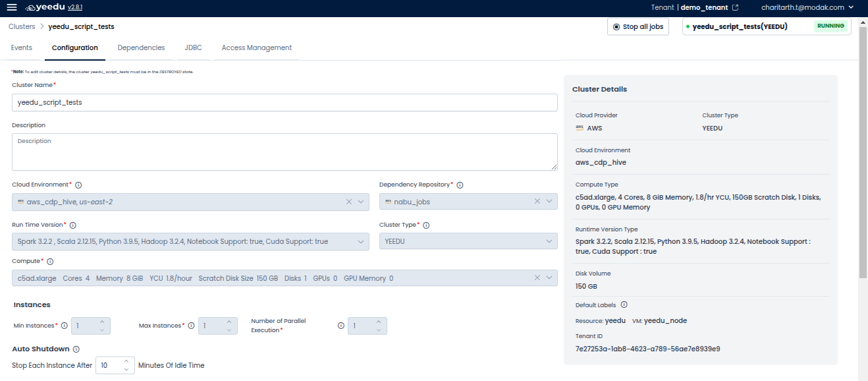Click the Tenant ID value 7e27253a-1ab8-4623-a789-56ae7e8939e9
868x381 pixels.
tap(648, 349)
